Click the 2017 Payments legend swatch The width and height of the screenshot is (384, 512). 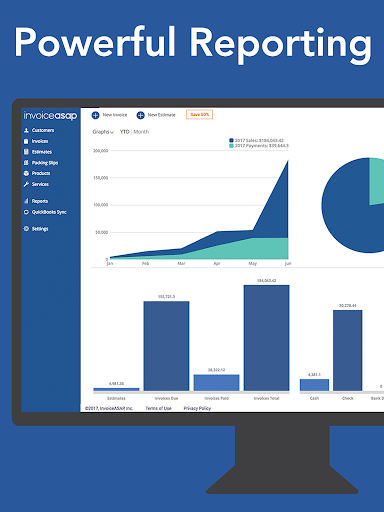point(231,146)
